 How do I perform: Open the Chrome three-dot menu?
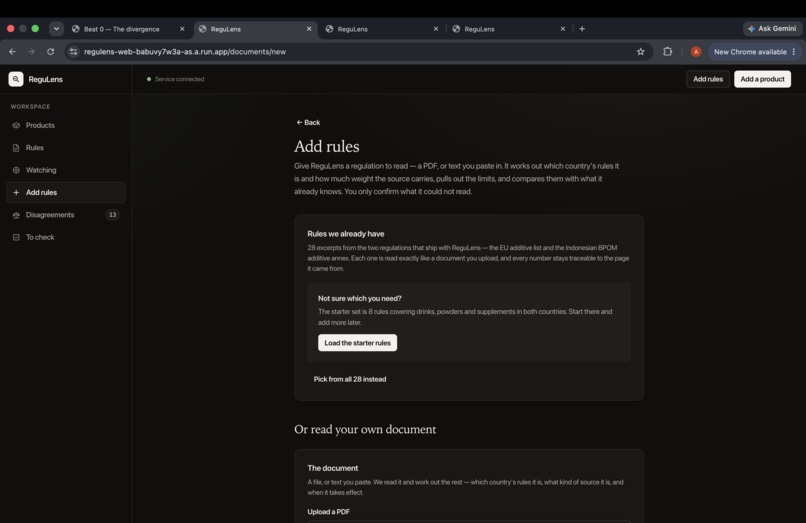click(x=794, y=52)
